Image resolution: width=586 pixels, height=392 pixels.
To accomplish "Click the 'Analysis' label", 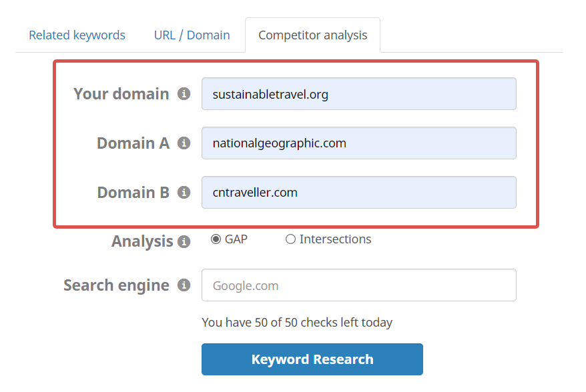I will [142, 241].
